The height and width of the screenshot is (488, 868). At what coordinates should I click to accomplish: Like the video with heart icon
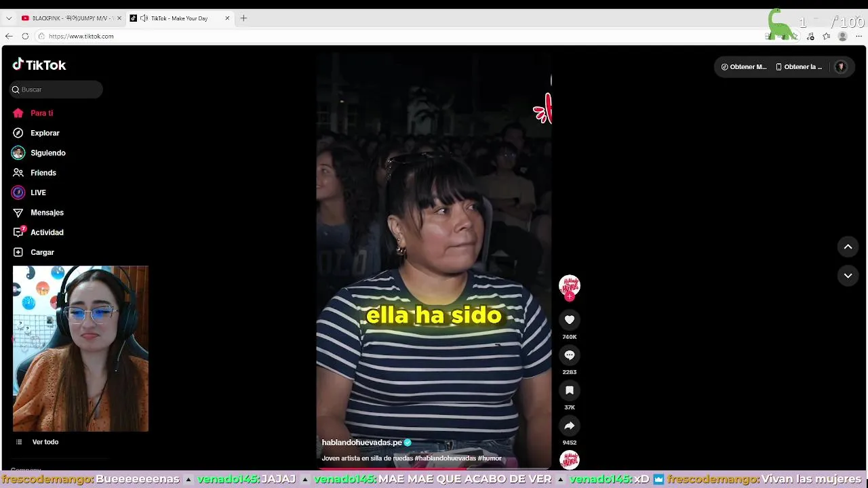click(570, 319)
